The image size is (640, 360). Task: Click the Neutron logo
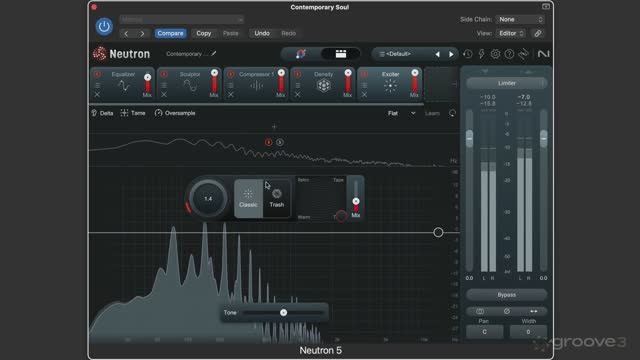click(x=121, y=54)
